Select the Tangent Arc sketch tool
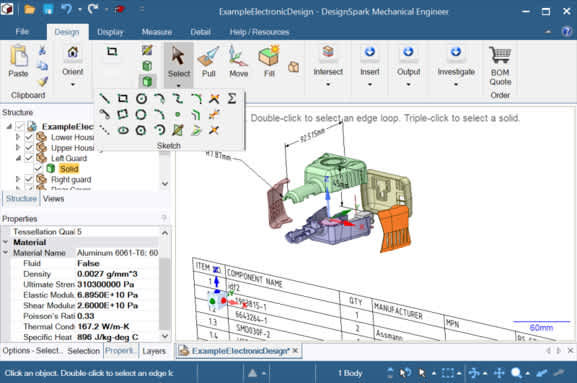 [x=159, y=98]
